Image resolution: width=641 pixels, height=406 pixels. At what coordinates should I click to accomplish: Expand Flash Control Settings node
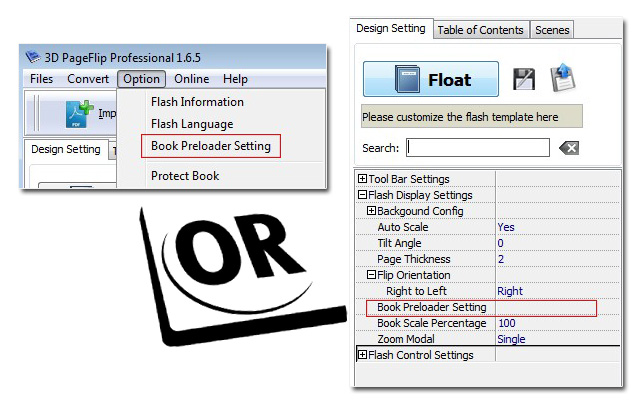362,355
